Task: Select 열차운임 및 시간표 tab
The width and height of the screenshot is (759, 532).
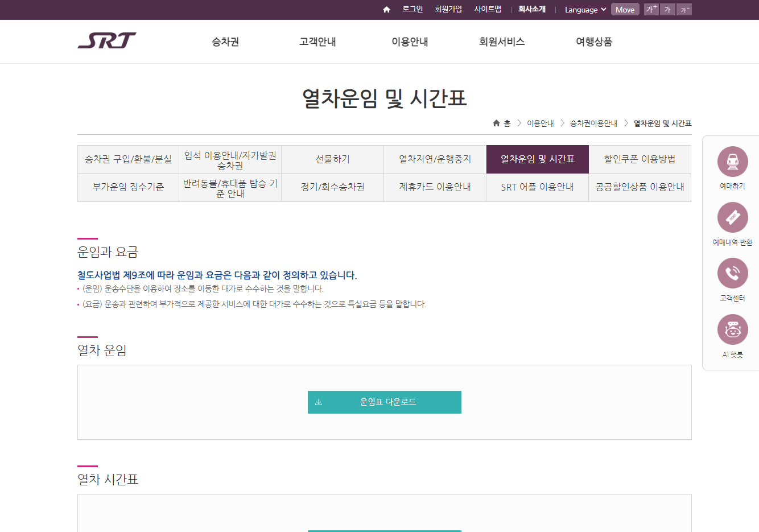Action: [x=538, y=159]
